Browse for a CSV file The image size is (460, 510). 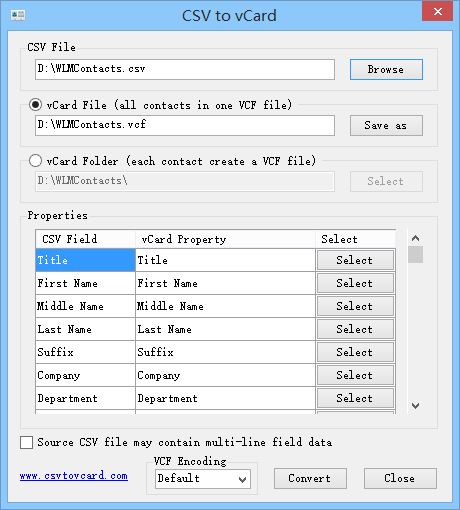pos(386,69)
